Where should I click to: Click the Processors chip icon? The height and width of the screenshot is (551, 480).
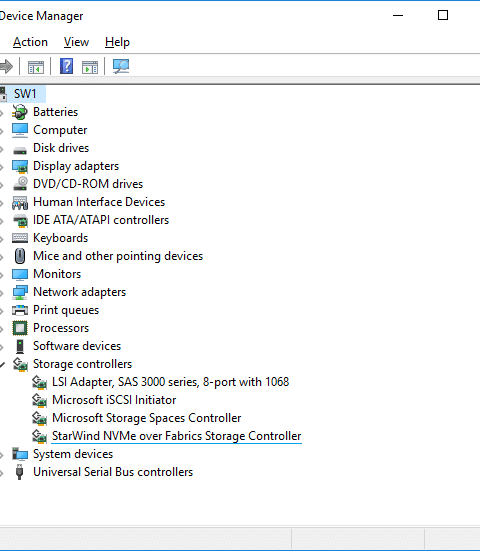coord(20,328)
